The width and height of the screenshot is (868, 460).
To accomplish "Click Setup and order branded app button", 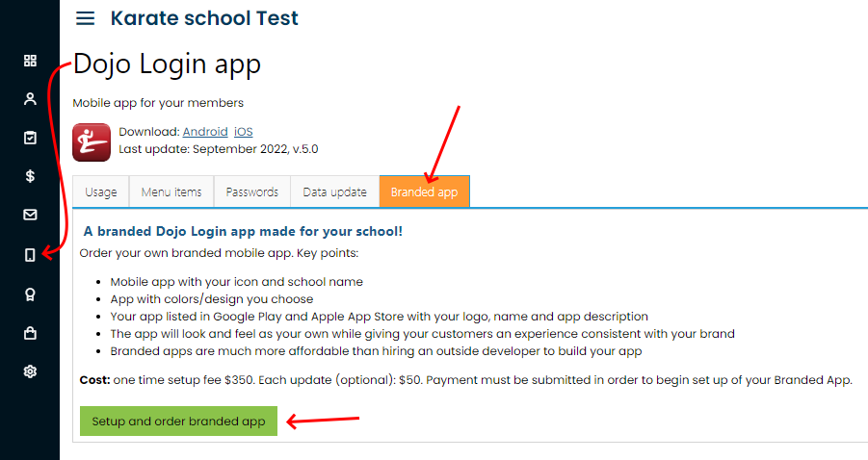I will [178, 422].
